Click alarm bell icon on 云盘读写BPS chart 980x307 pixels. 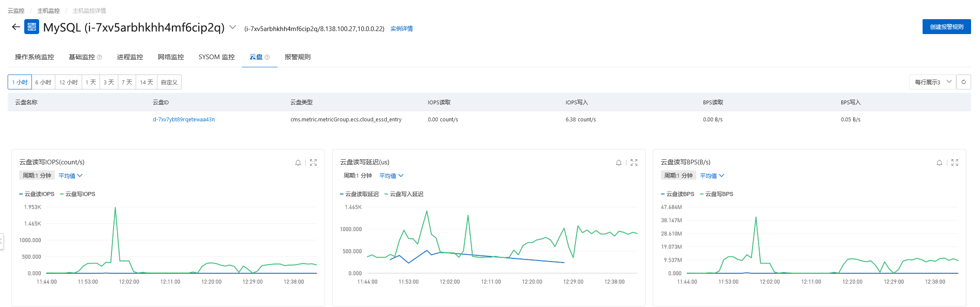[x=940, y=163]
